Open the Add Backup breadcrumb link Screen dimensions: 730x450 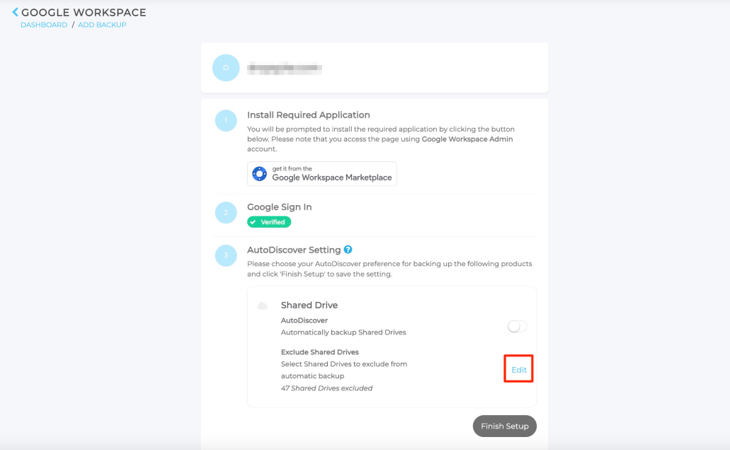tap(102, 25)
